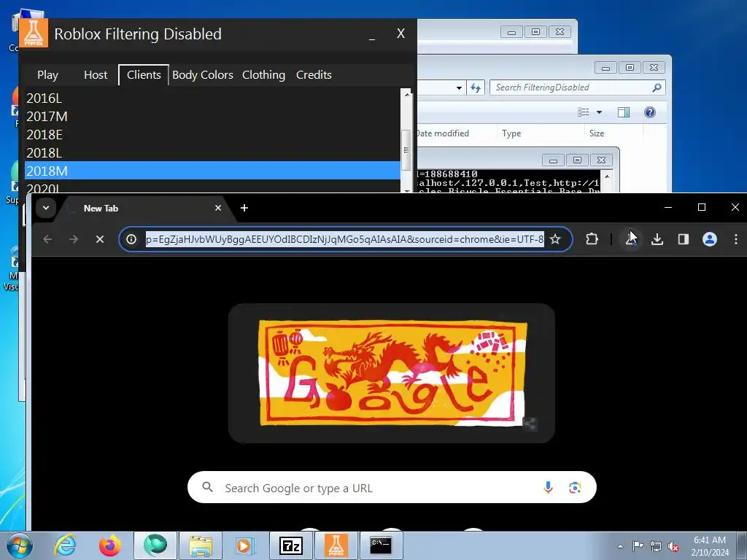The width and height of the screenshot is (747, 560).
Task: Select client 2018E in the list
Action: pos(212,135)
